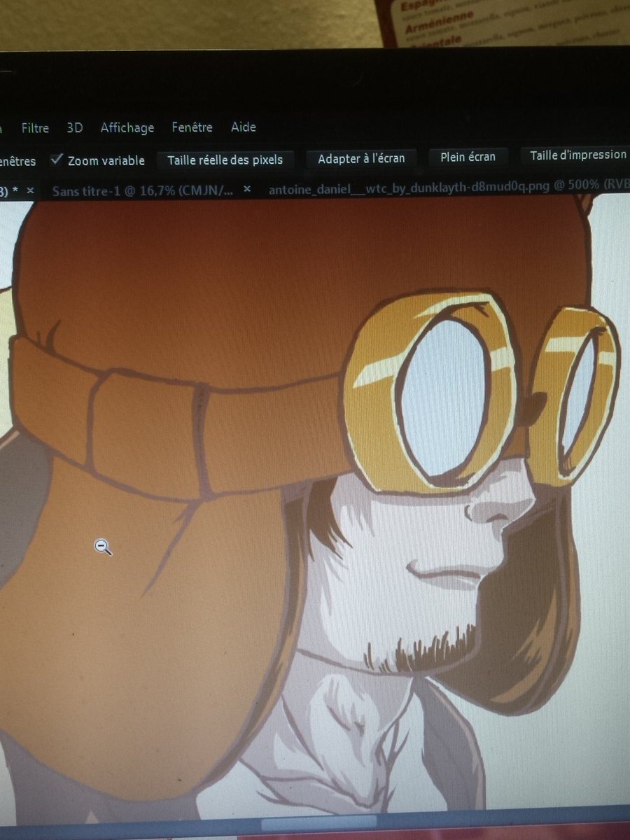Open the Affichage menu
The height and width of the screenshot is (840, 630).
pos(127,127)
